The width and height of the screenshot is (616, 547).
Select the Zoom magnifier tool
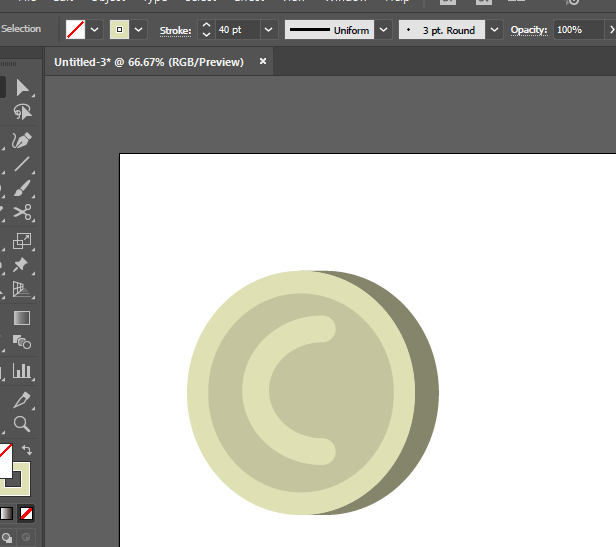(x=22, y=424)
